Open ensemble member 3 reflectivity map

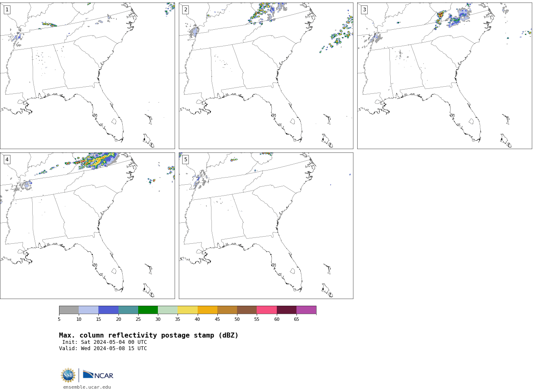tap(444, 76)
